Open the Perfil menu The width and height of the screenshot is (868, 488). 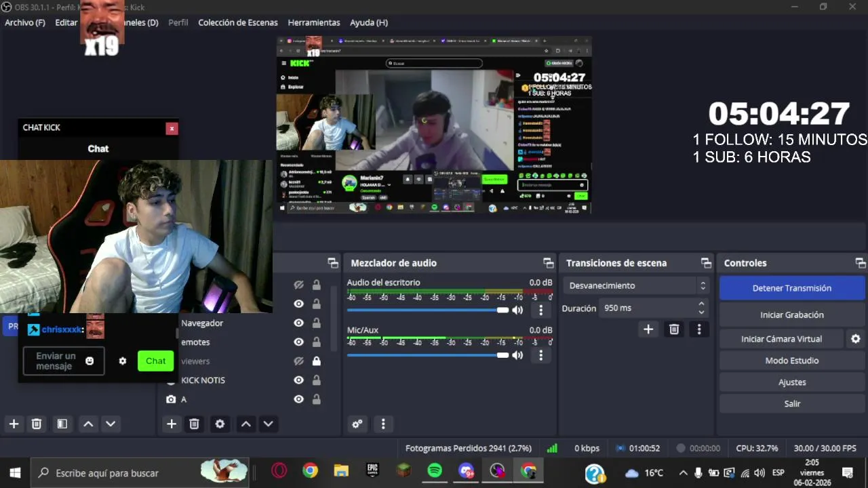(178, 22)
